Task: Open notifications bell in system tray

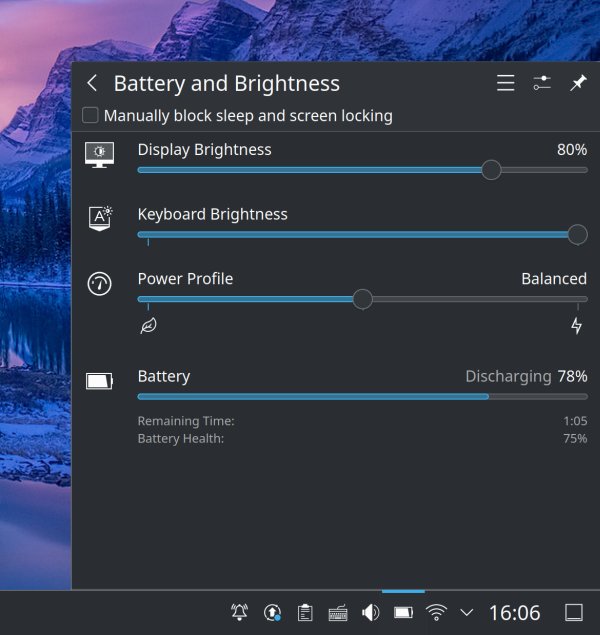Action: click(240, 612)
